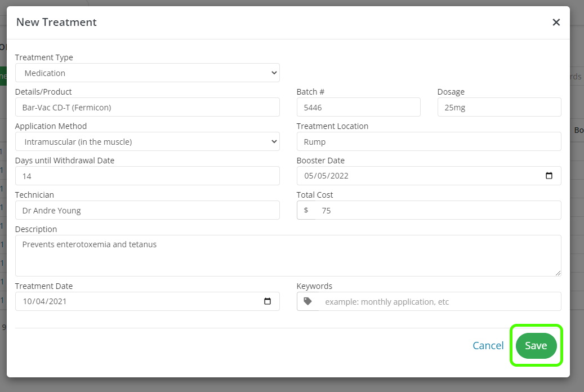Viewport: 584px width, 392px height.
Task: Focus the Keywords input field
Action: click(x=440, y=301)
